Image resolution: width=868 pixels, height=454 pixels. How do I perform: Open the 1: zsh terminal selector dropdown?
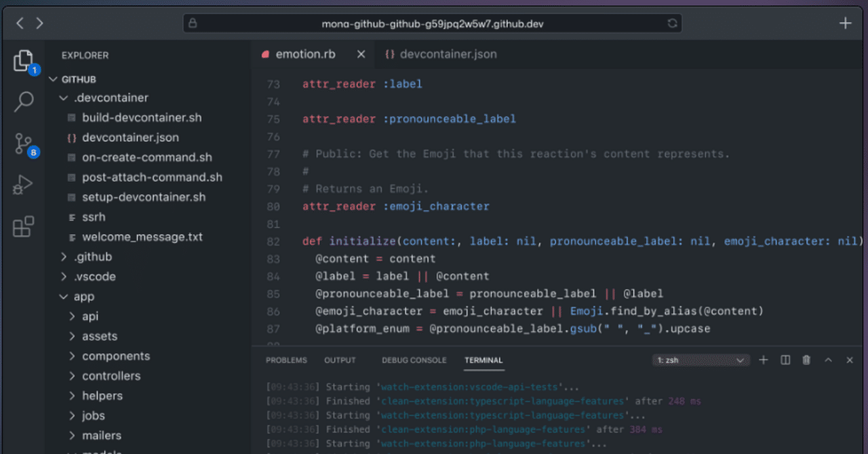[x=701, y=360]
